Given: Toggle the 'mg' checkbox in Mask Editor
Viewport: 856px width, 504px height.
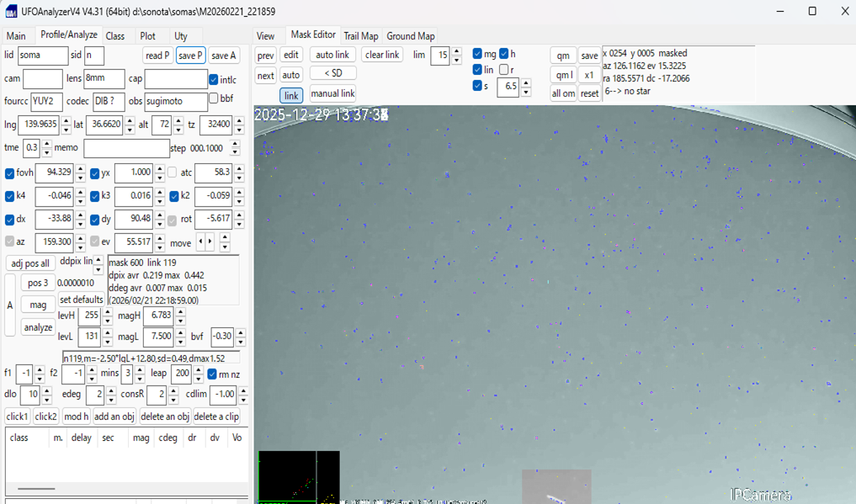Looking at the screenshot, I should [x=477, y=54].
